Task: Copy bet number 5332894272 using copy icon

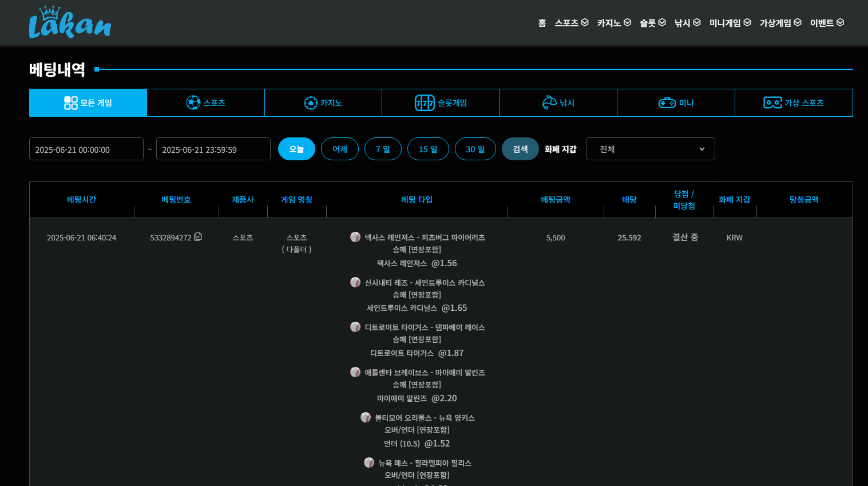Action: coord(198,237)
